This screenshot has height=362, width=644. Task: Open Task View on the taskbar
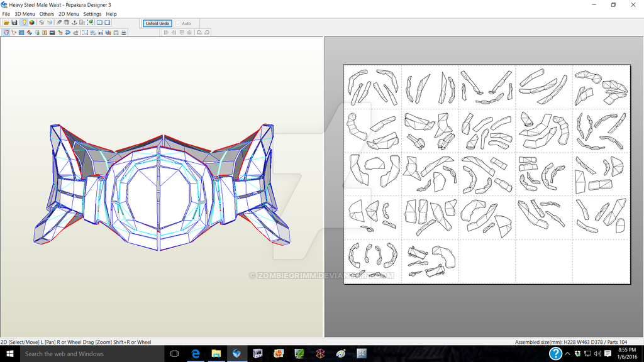tap(174, 353)
